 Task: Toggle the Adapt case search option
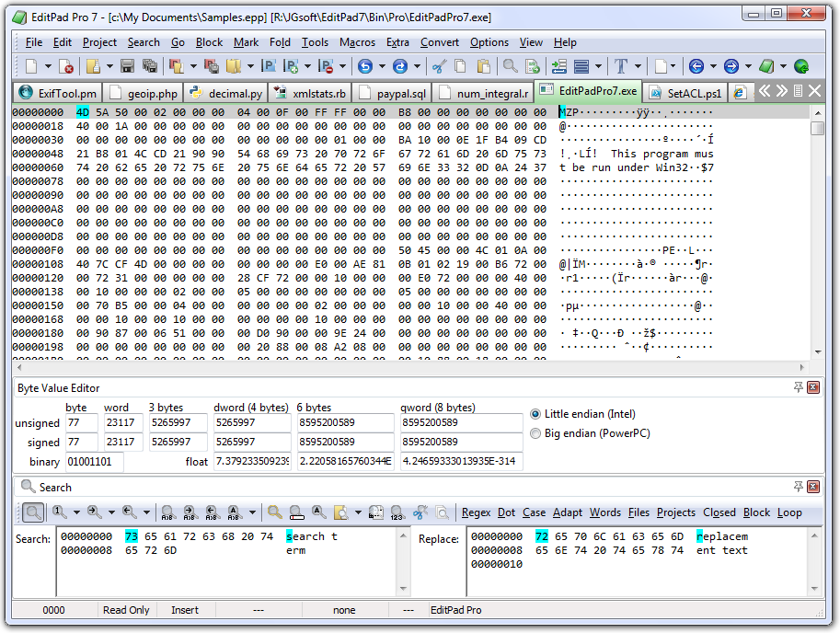click(x=568, y=512)
